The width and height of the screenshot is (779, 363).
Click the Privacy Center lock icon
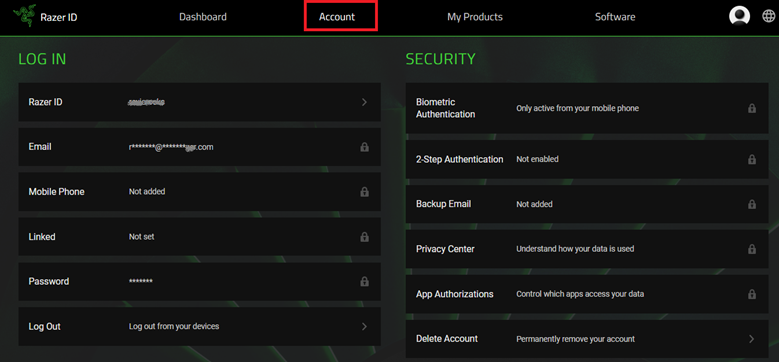(x=752, y=249)
